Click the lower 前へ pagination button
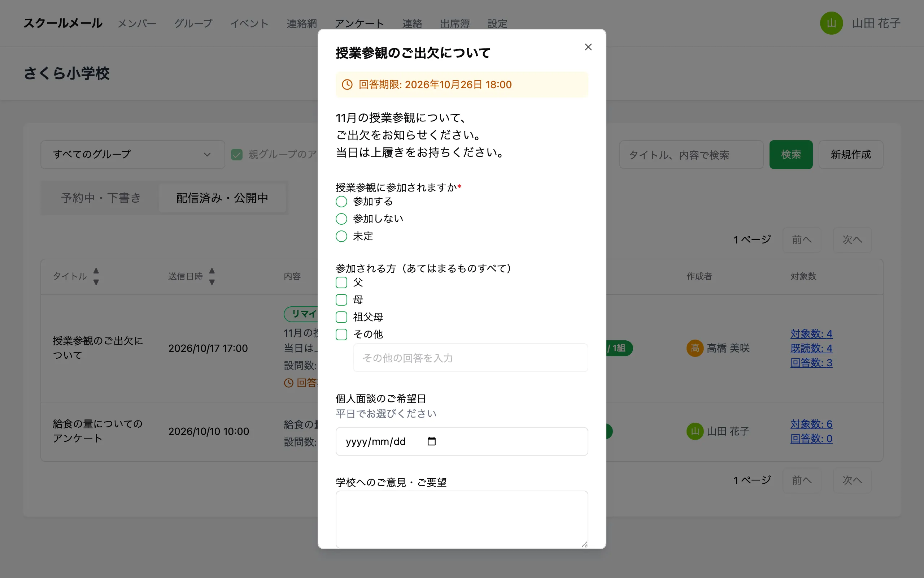Screen dimensions: 924x578 pos(802,480)
